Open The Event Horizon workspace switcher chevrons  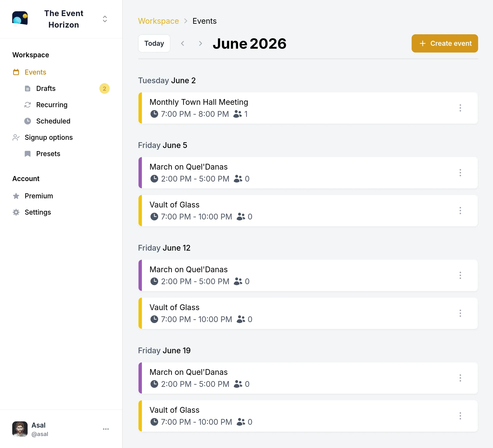105,19
